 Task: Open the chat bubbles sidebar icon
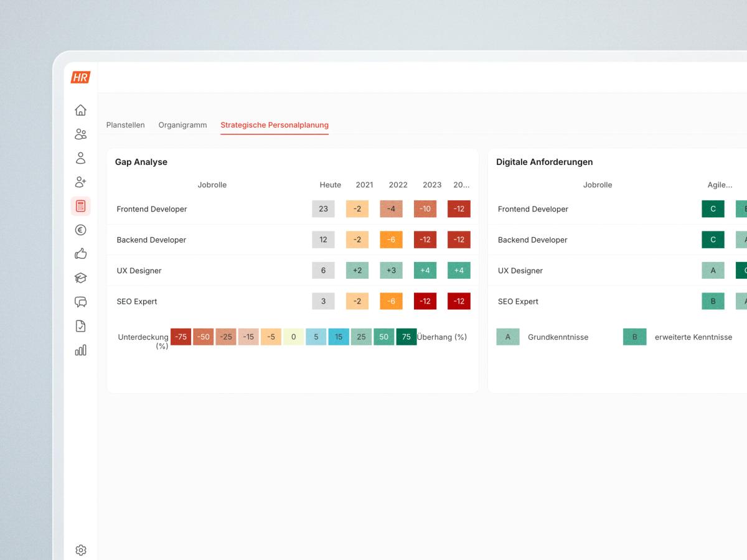(80, 302)
